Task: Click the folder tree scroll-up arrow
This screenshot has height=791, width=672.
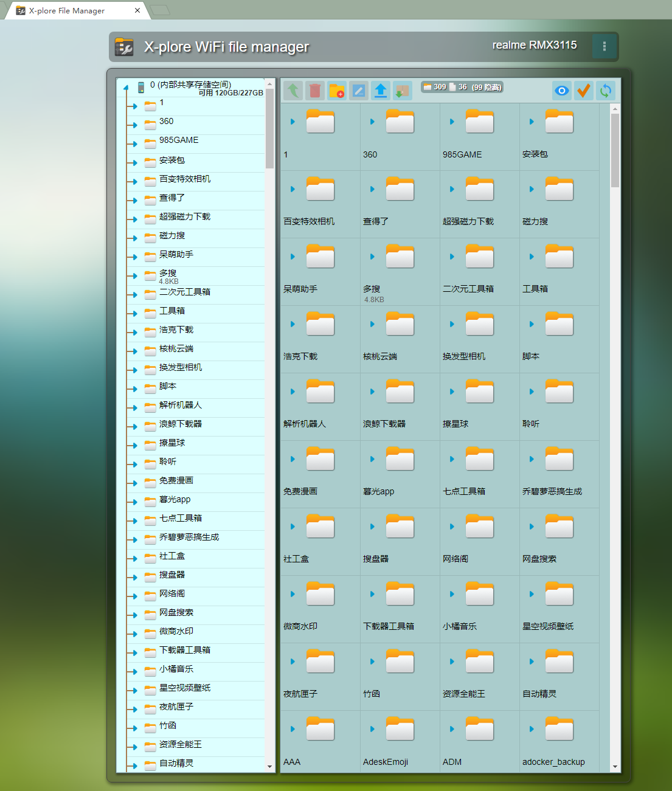Action: click(269, 83)
